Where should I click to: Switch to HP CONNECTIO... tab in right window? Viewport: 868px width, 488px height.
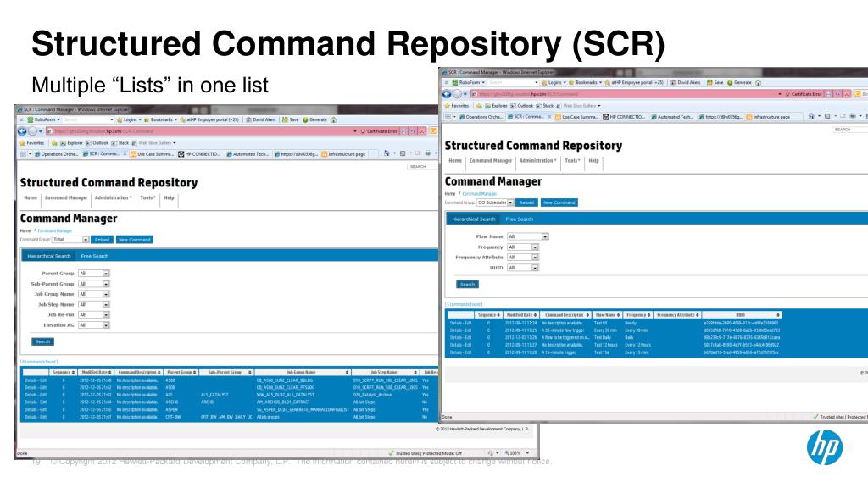[625, 117]
